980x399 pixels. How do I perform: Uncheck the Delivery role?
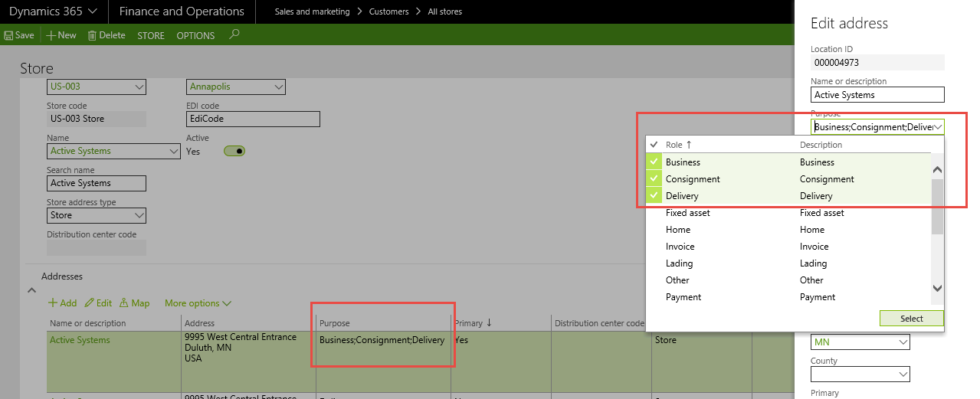654,196
